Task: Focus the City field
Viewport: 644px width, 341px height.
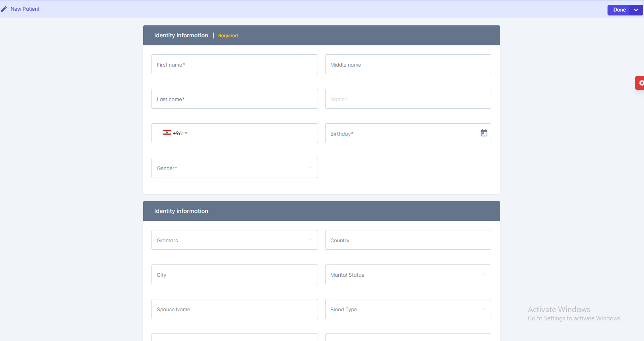Action: tap(234, 274)
